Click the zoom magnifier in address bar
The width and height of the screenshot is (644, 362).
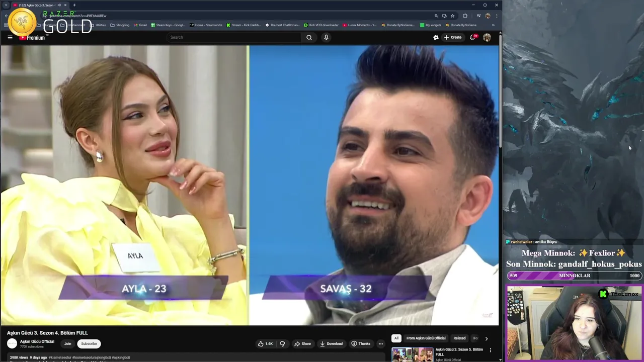point(436,16)
